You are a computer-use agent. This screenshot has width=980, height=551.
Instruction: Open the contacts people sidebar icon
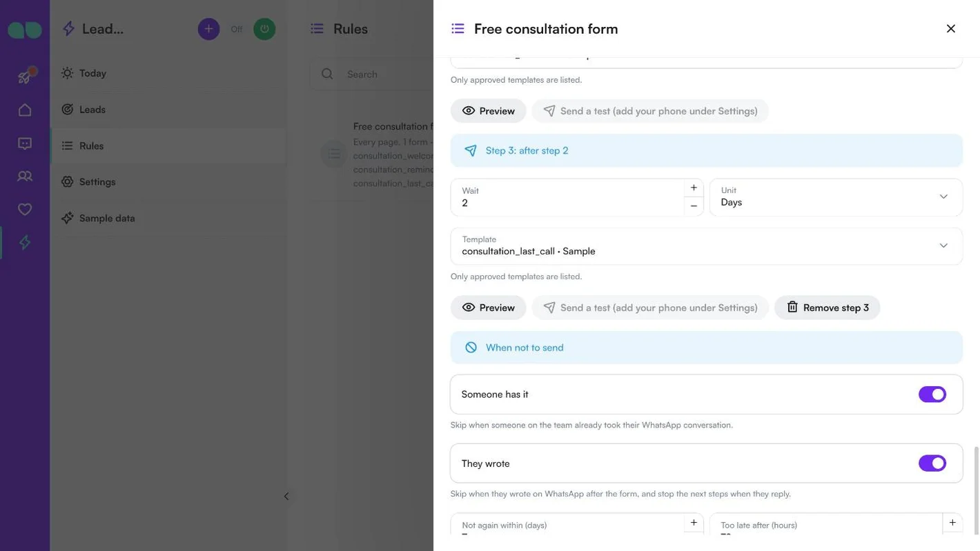coord(25,176)
